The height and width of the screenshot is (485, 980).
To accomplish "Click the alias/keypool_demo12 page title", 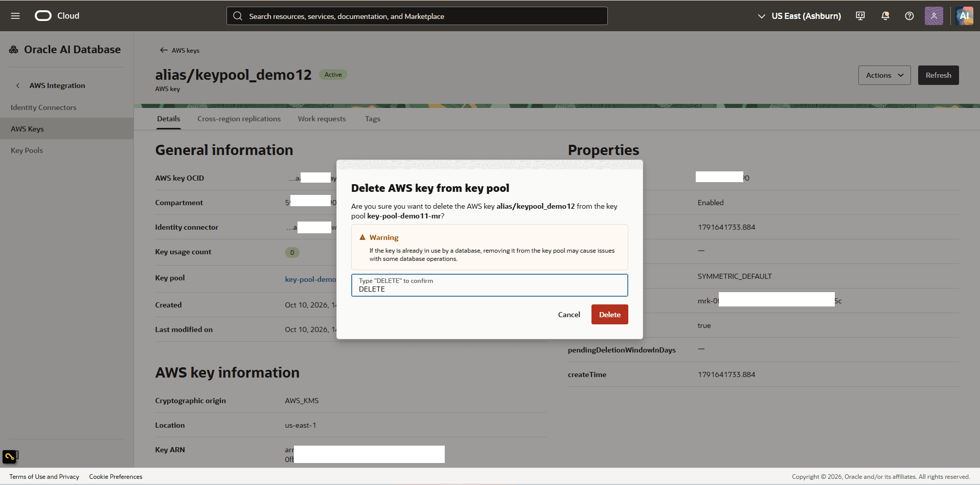I will 233,75.
